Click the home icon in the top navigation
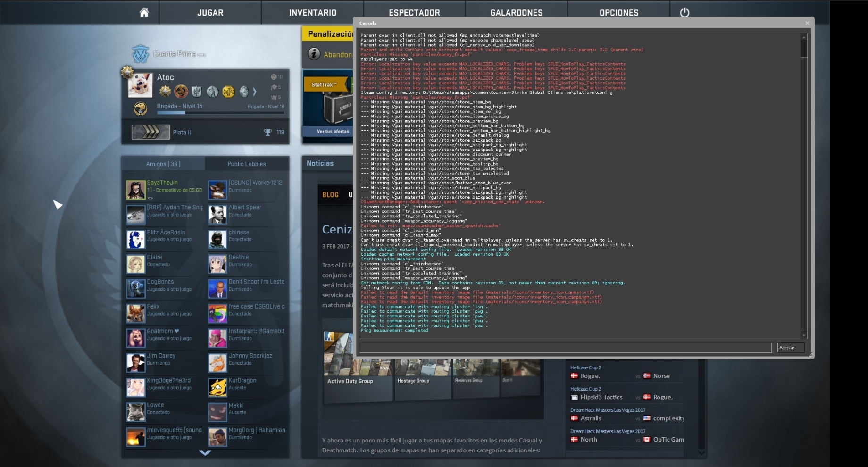Image resolution: width=868 pixels, height=467 pixels. [x=143, y=12]
